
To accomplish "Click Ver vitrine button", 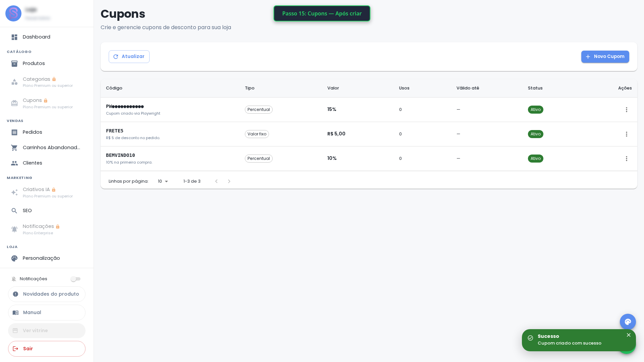I will pyautogui.click(x=47, y=330).
